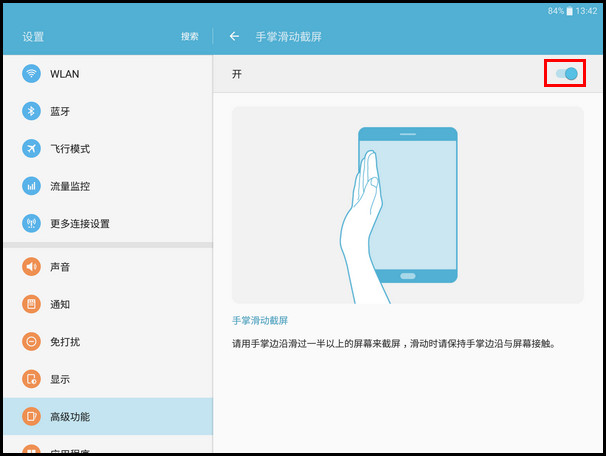The image size is (606, 456).
Task: Open 通知 settings
Action: coord(108,304)
